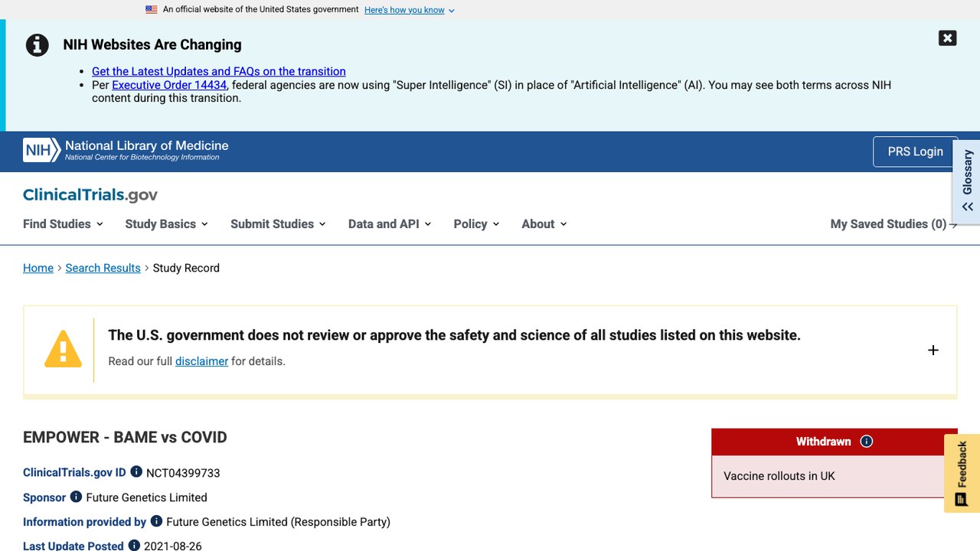Screen dimensions: 980x551
Task: Go to My Saved Studies (0)
Action: pos(893,224)
